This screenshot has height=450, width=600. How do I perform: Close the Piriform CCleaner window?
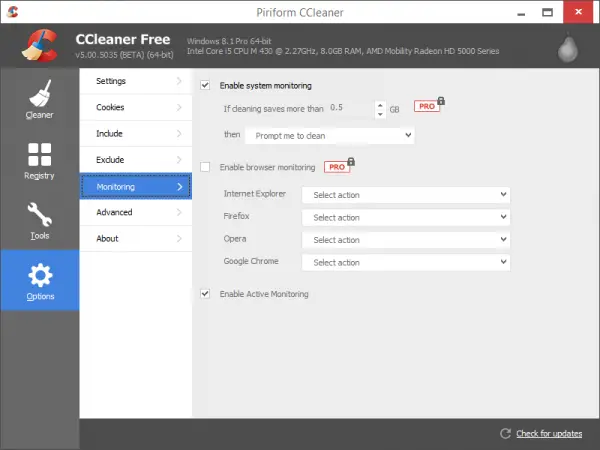point(578,12)
